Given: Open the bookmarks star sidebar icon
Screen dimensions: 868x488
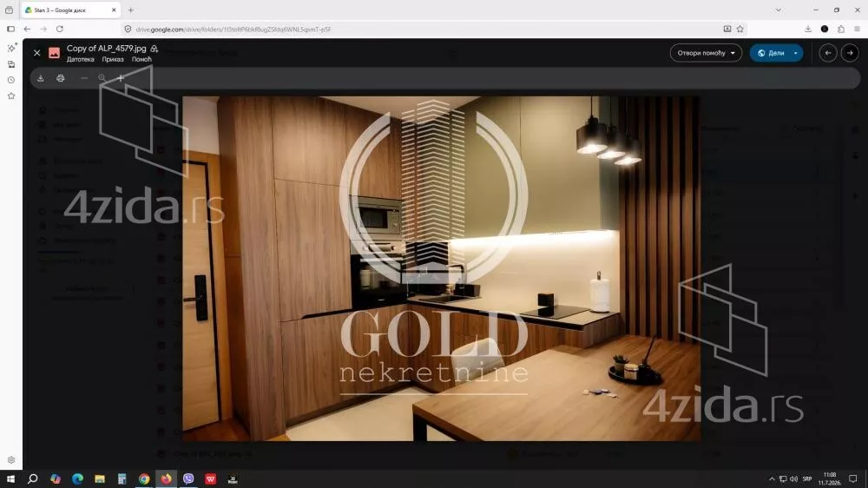Looking at the screenshot, I should [x=11, y=96].
